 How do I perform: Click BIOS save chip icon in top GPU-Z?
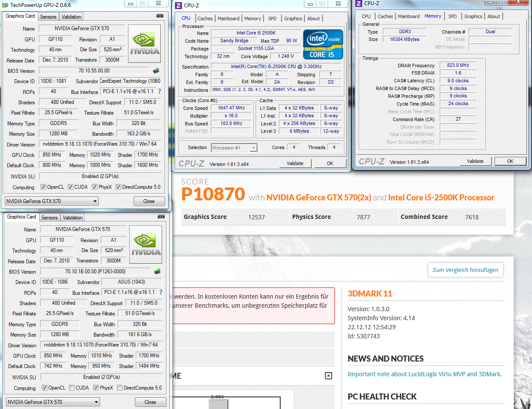pos(156,71)
